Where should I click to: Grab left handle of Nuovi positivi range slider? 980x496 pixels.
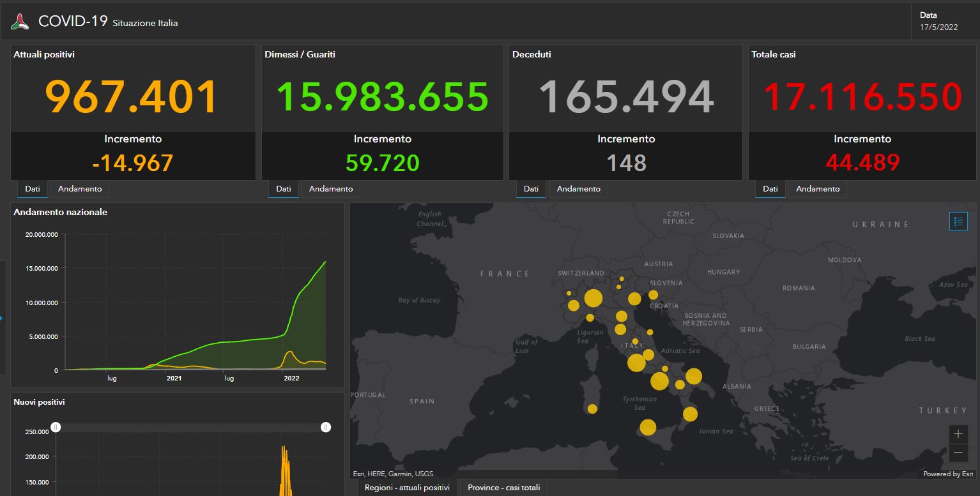pos(56,427)
